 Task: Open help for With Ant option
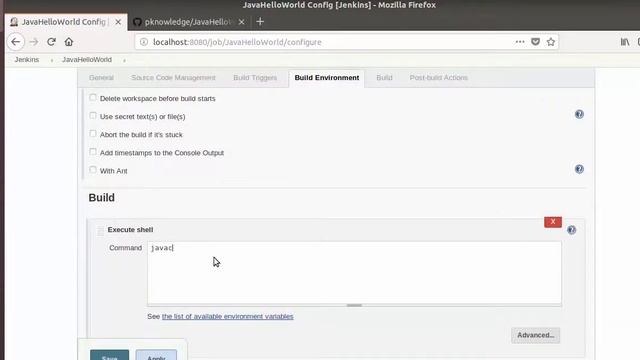pos(579,169)
